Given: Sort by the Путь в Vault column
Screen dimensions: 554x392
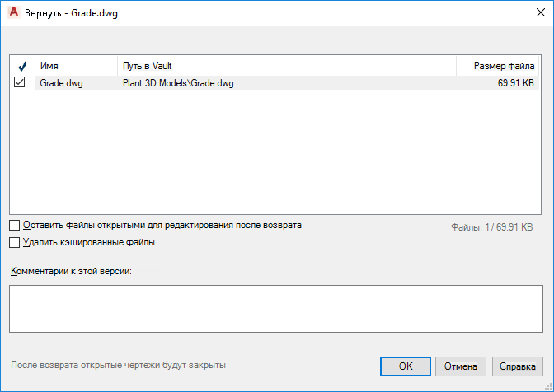Looking at the screenshot, I should (286, 66).
